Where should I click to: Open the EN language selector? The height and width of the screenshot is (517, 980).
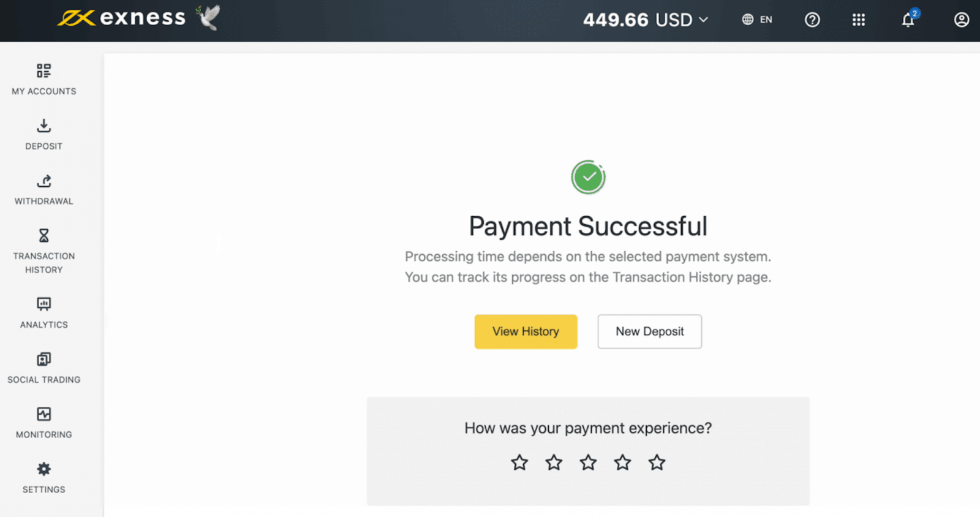[757, 20]
